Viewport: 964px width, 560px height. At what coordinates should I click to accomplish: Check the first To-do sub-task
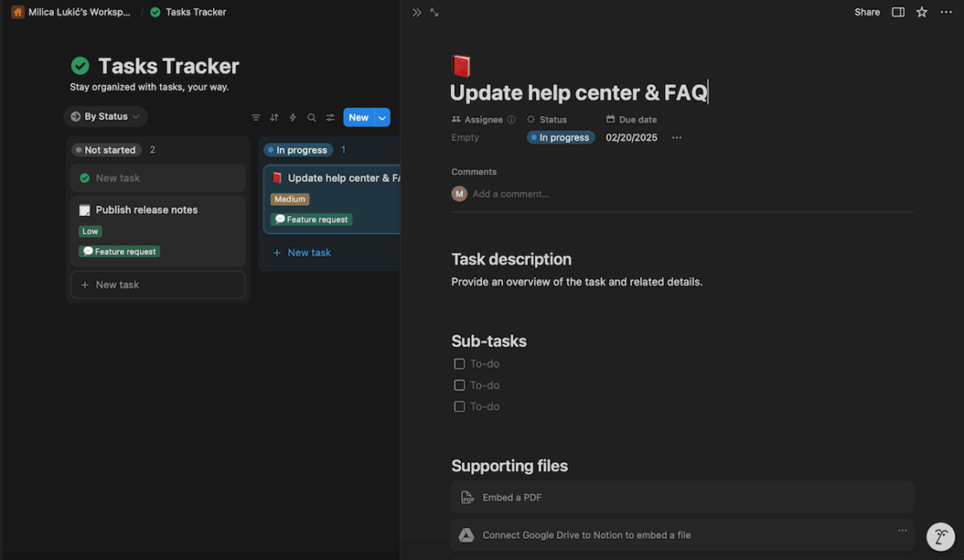(459, 363)
